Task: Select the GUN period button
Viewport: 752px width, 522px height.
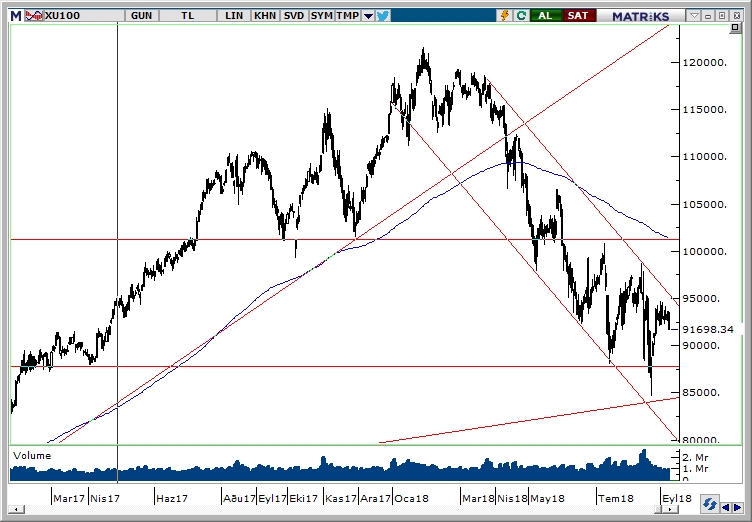Action: [141, 16]
